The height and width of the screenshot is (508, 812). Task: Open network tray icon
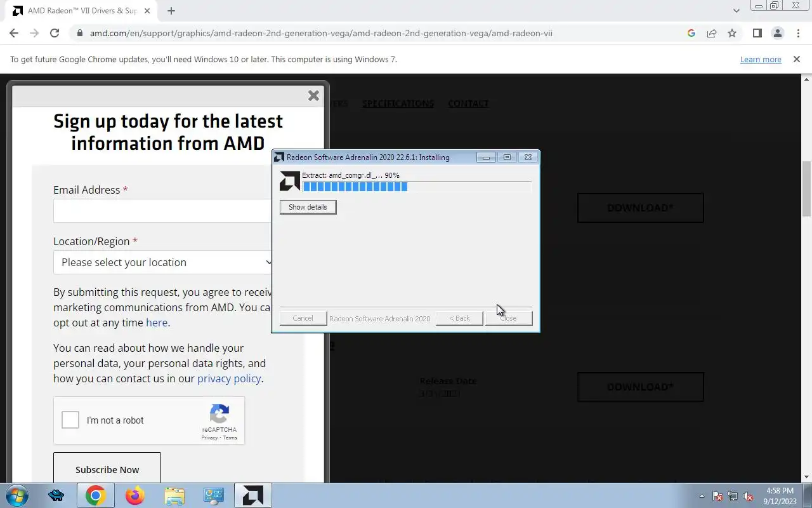tap(733, 497)
